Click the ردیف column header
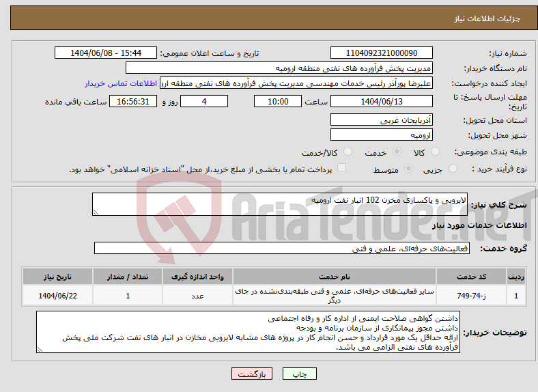 click(516, 277)
